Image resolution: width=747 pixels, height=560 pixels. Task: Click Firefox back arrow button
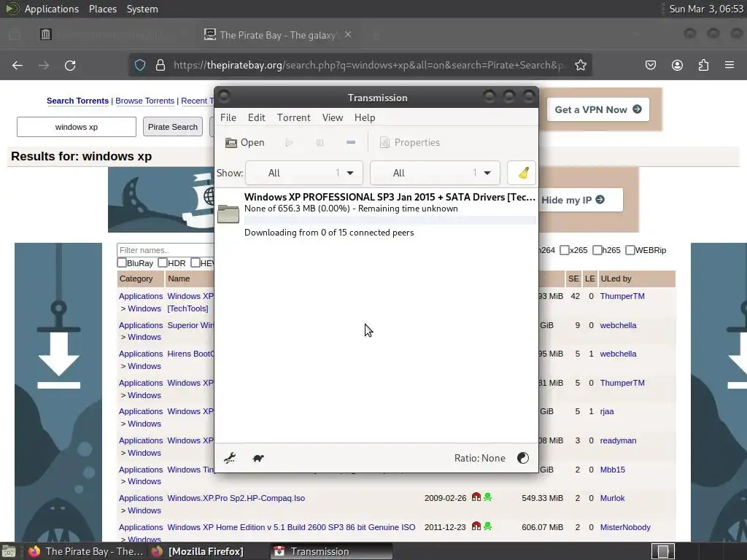18,65
